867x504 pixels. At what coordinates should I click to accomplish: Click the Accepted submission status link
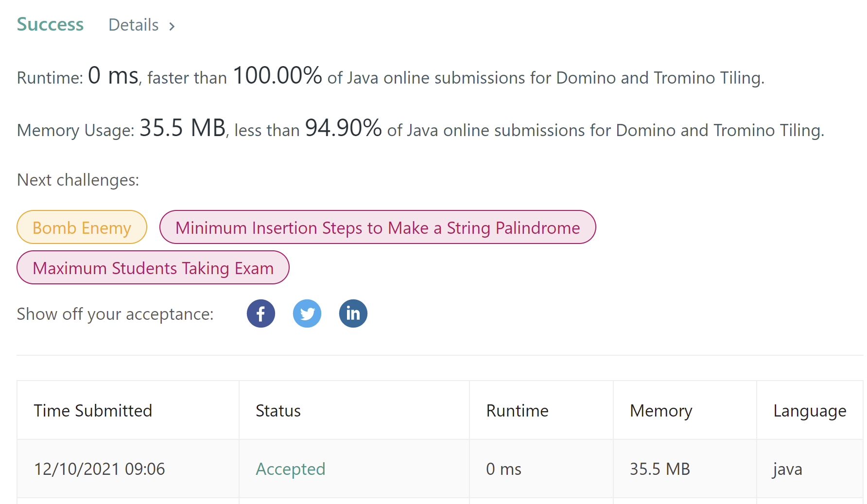290,469
